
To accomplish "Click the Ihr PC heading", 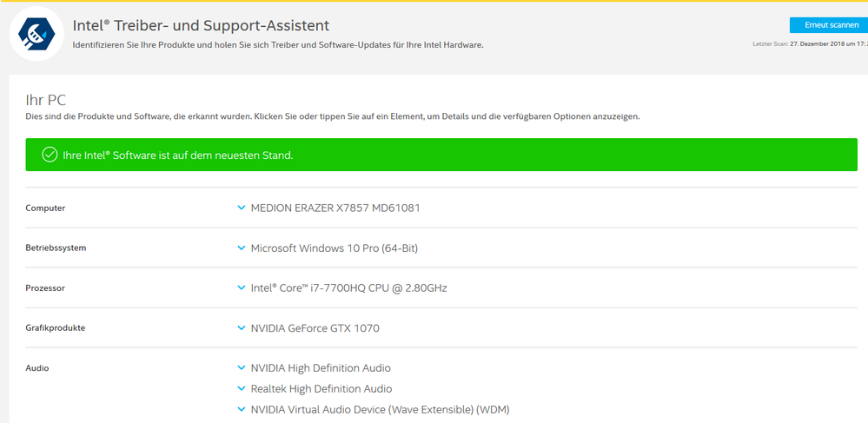I will click(46, 101).
